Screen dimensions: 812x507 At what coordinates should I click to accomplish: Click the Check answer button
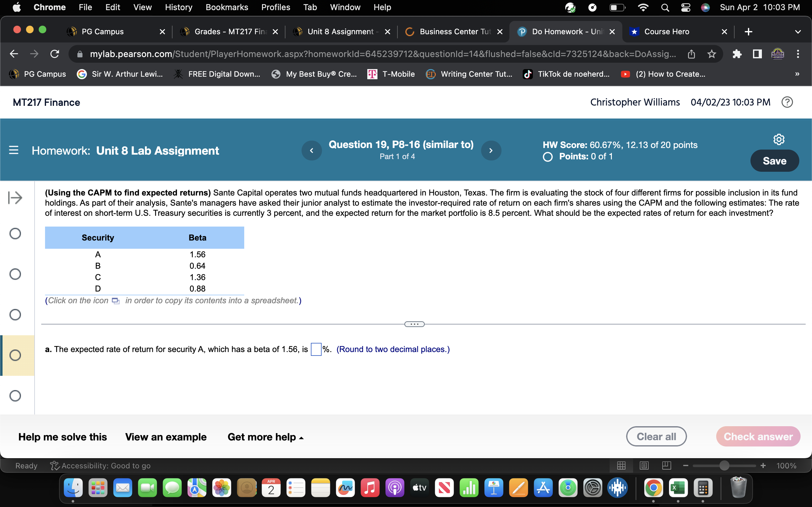tap(758, 436)
